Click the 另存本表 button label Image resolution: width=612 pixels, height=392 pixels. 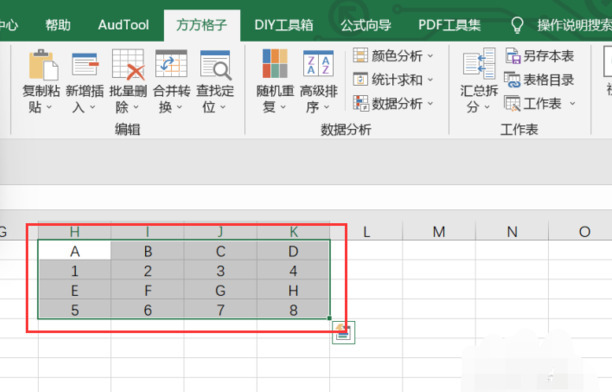point(548,56)
